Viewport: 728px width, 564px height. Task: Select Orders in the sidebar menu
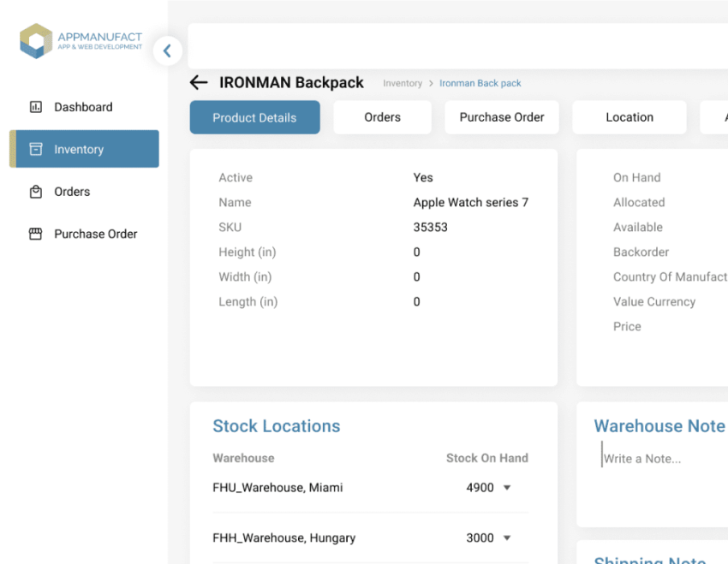[x=72, y=192]
